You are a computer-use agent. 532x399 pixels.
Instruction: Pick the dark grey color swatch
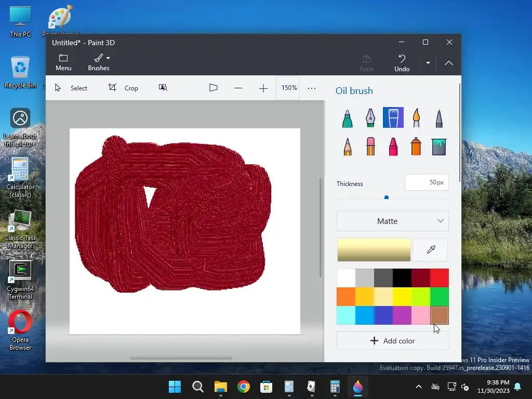383,278
